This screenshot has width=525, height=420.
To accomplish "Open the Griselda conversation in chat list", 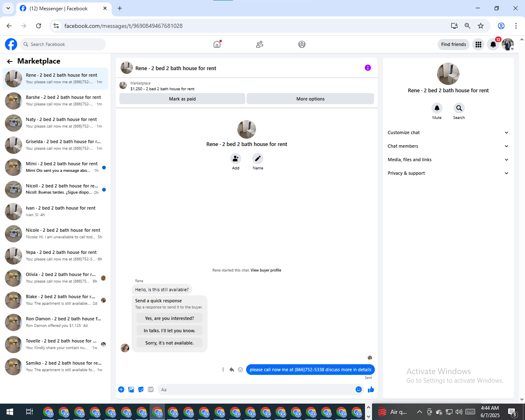I will [55, 145].
